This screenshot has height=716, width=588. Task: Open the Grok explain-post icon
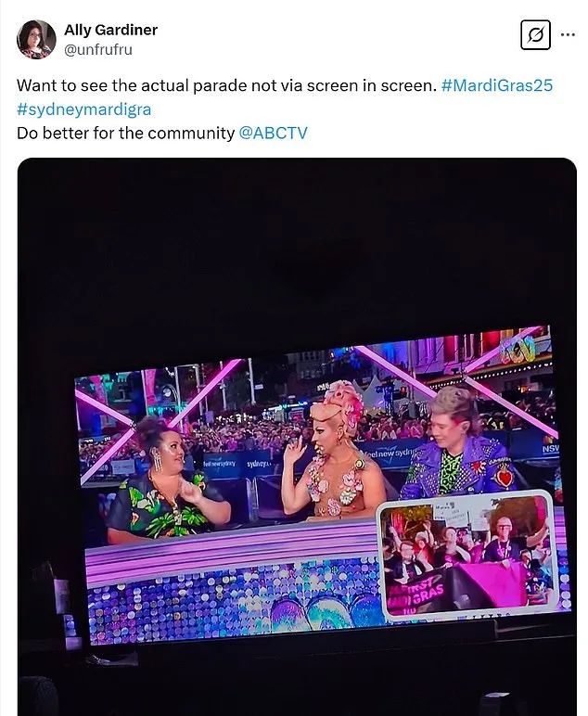pyautogui.click(x=535, y=34)
